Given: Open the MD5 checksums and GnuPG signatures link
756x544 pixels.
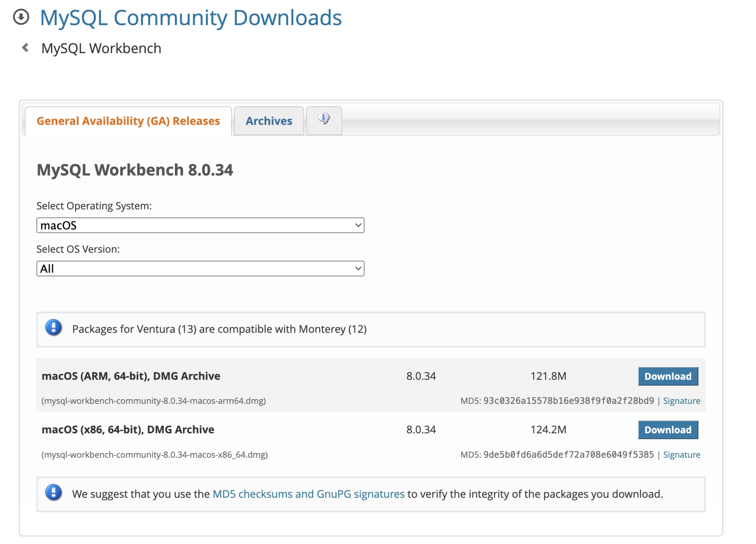Looking at the screenshot, I should [x=308, y=494].
